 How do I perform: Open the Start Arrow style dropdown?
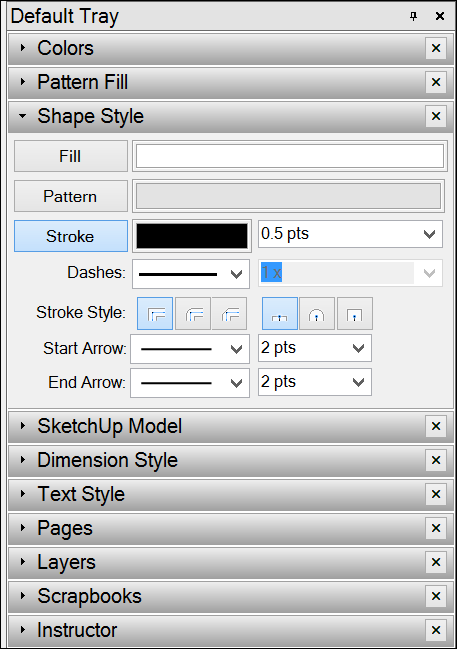tap(190, 349)
